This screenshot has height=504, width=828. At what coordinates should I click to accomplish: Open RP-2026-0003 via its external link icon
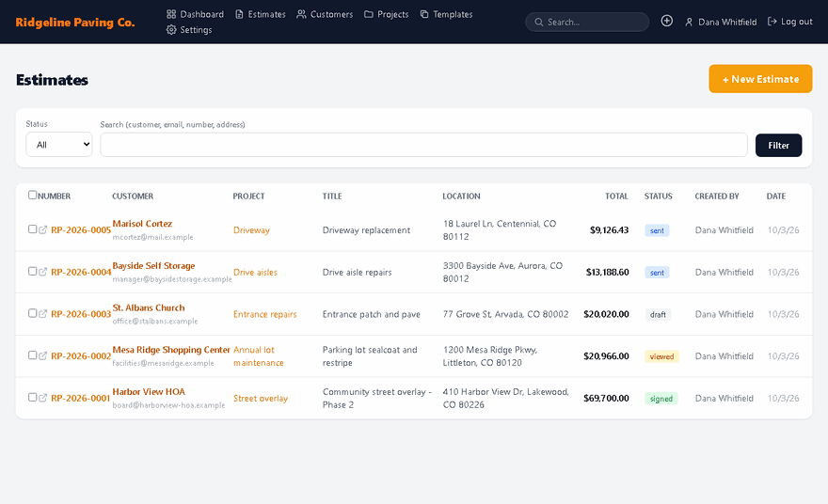(42, 313)
